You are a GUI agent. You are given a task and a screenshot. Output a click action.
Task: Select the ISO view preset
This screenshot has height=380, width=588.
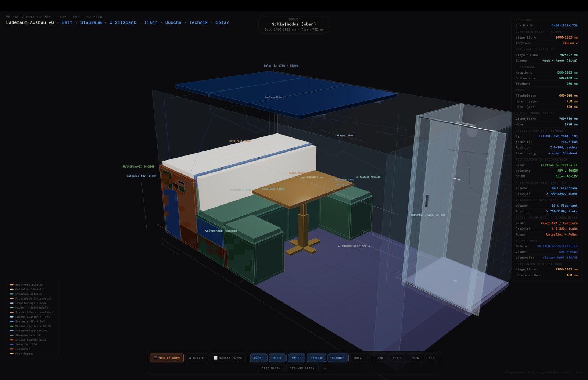tap(431, 358)
